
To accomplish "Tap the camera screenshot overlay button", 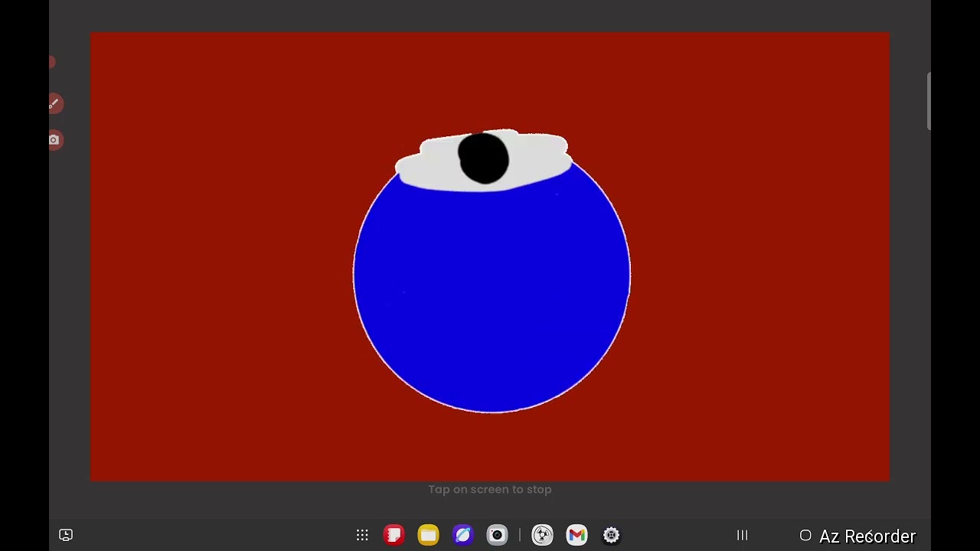I will pos(54,140).
